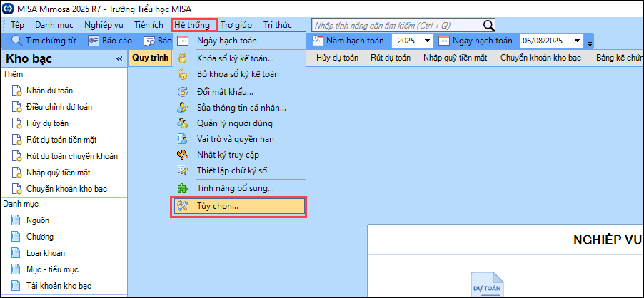
Task: Open the Tri thức menu
Action: [x=278, y=25]
